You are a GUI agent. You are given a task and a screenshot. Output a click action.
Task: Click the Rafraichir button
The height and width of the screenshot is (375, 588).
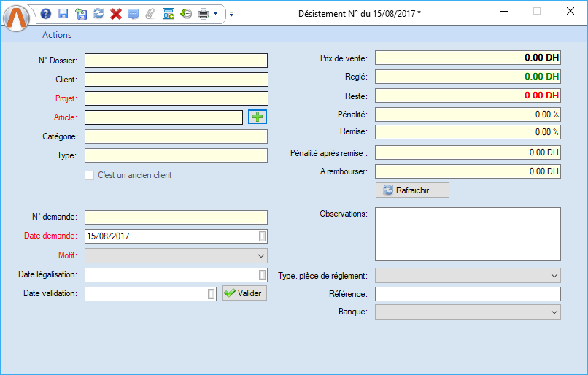click(x=412, y=190)
